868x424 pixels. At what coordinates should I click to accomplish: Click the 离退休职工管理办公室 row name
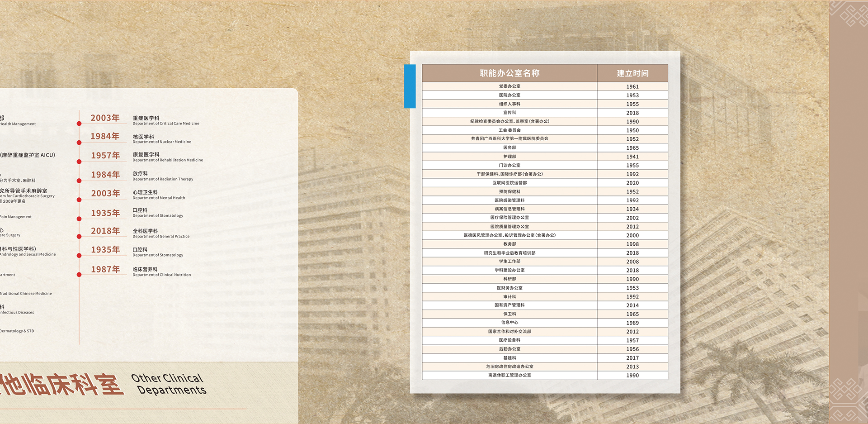click(509, 375)
